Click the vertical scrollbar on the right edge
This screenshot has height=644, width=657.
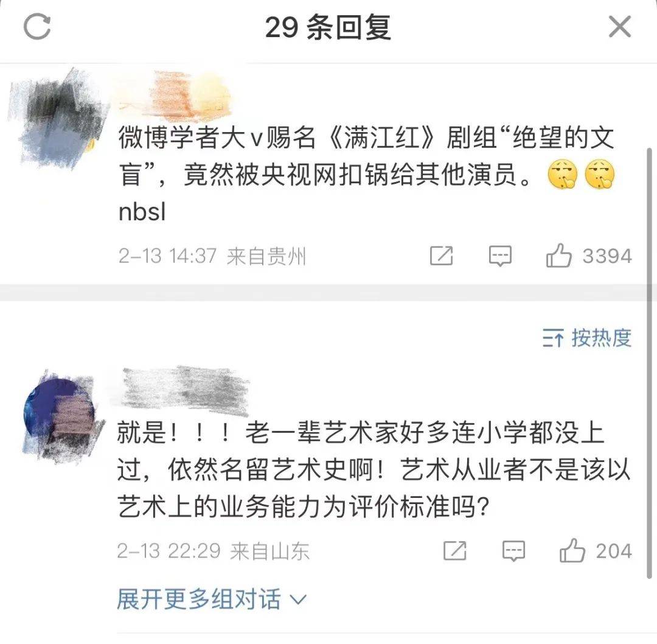[650, 363]
